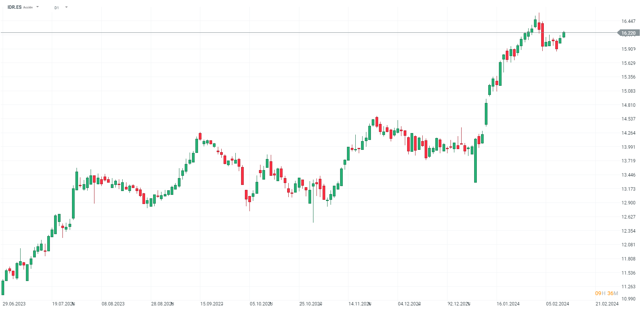
Task: Click the 15.629 price scale value
Action: (628, 63)
